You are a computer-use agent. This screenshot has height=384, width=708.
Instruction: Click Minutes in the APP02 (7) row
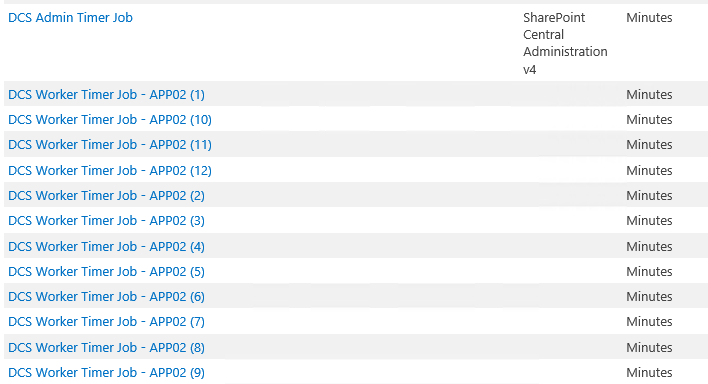(x=649, y=322)
